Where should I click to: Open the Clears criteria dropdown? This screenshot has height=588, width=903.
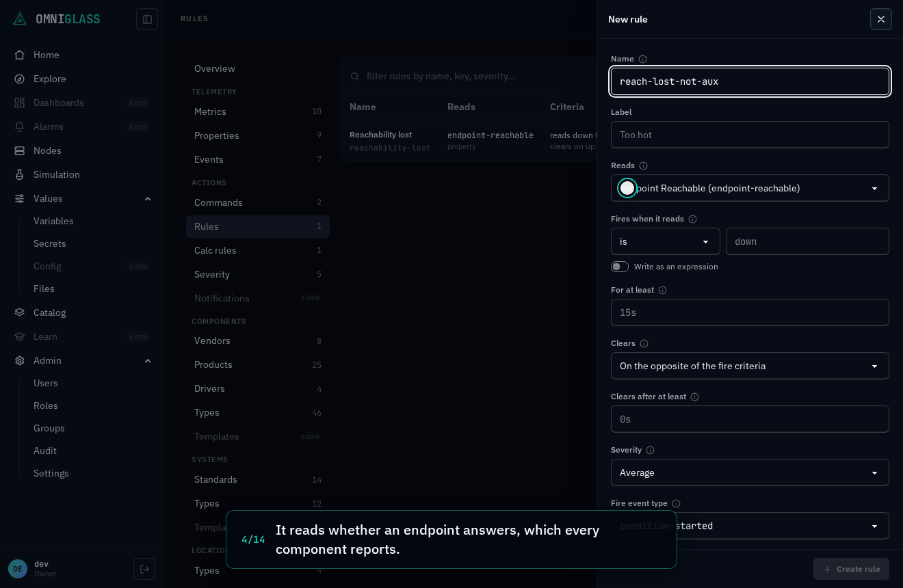(750, 366)
